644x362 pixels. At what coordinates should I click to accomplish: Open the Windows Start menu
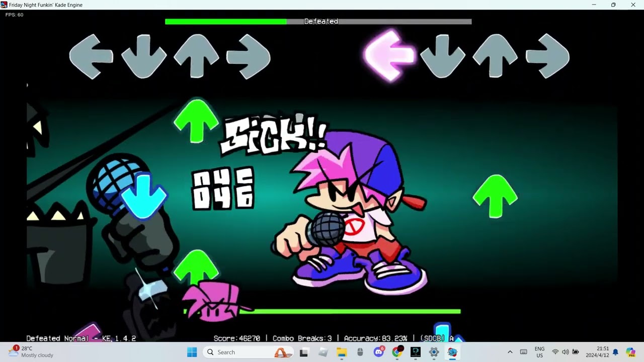click(x=192, y=352)
